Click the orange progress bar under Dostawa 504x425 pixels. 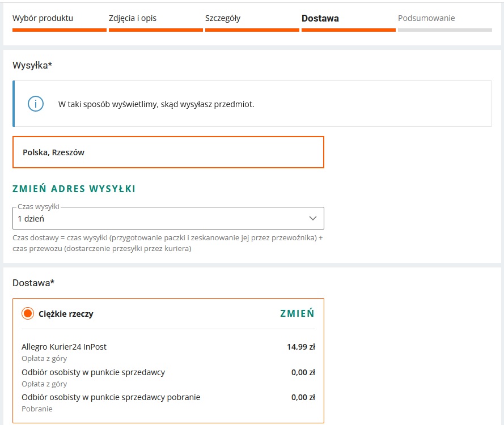pos(348,30)
